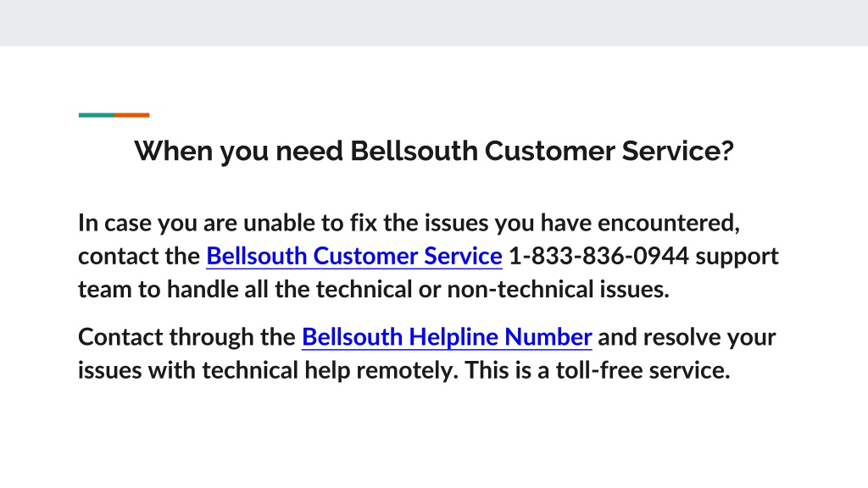Click the word 'encountered,' in the first paragraph
This screenshot has height=488, width=868.
[669, 223]
